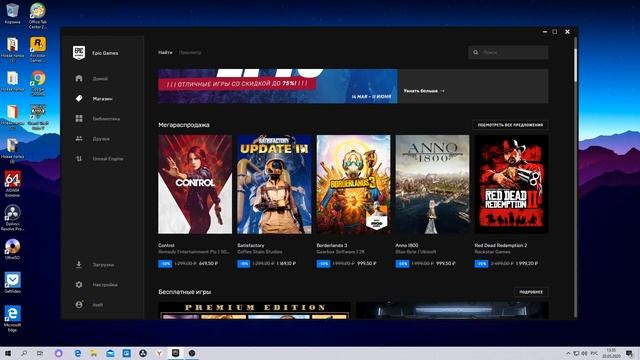The image size is (640, 360).
Task: Open the Control game cover
Action: pyautogui.click(x=195, y=184)
